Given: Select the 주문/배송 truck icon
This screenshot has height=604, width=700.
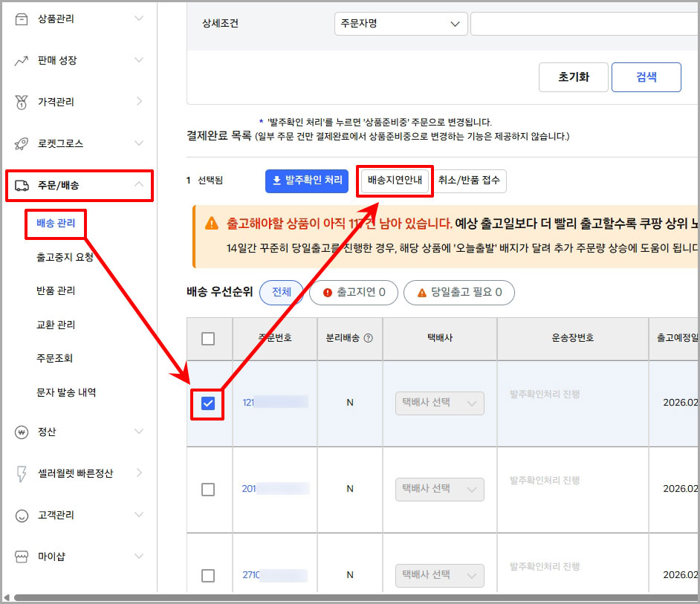Looking at the screenshot, I should (21, 186).
